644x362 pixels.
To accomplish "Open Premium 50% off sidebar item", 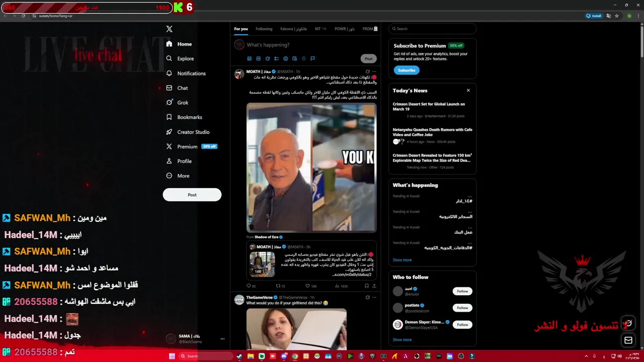I will pyautogui.click(x=191, y=146).
